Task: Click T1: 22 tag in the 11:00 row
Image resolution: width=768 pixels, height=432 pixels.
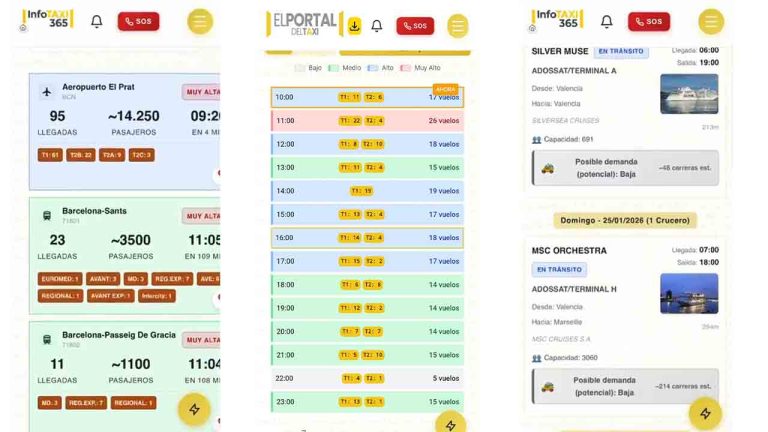Action: [x=350, y=120]
